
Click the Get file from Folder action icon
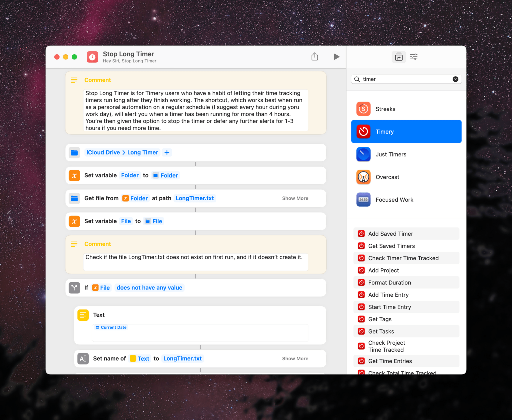pos(74,198)
